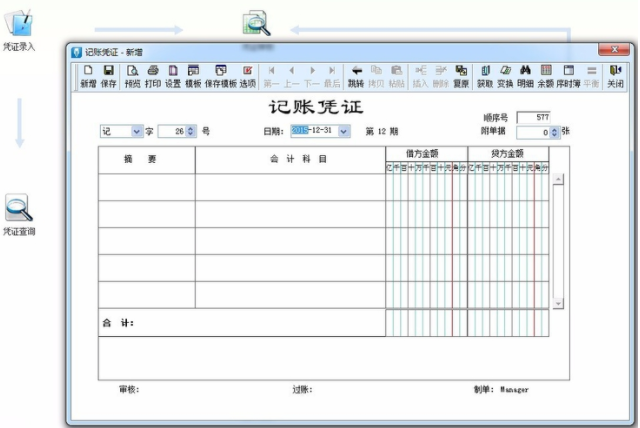Click the 余额 (Balance) icon

tap(546, 77)
